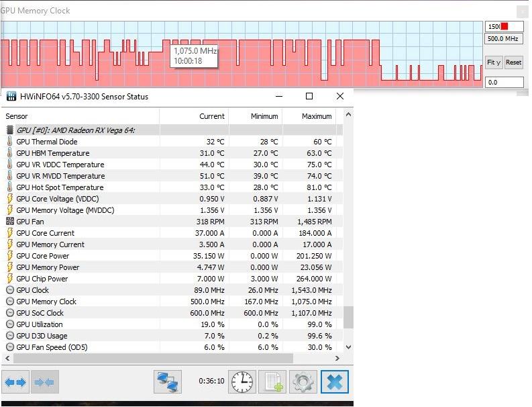Click the GPU chip icon in header row

(10, 130)
